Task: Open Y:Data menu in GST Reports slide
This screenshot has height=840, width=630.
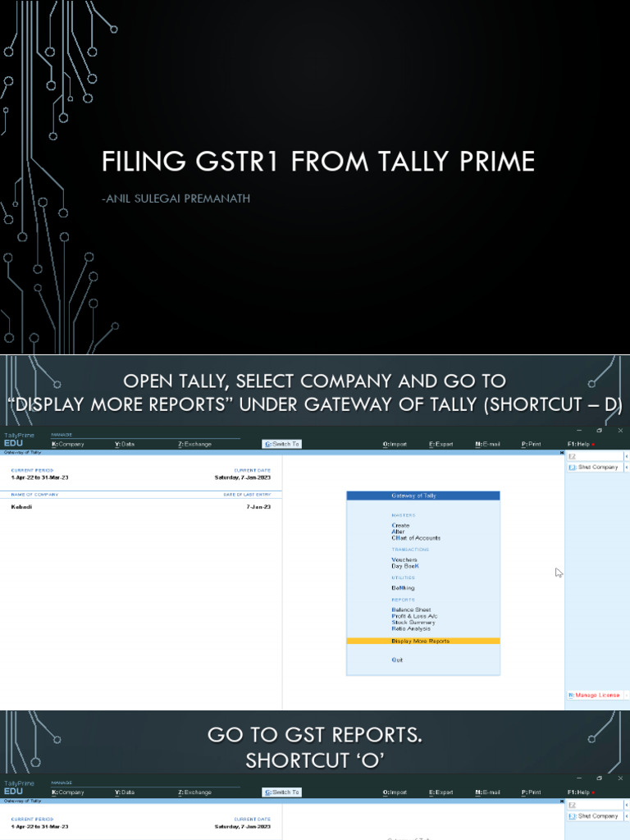Action: point(125,792)
